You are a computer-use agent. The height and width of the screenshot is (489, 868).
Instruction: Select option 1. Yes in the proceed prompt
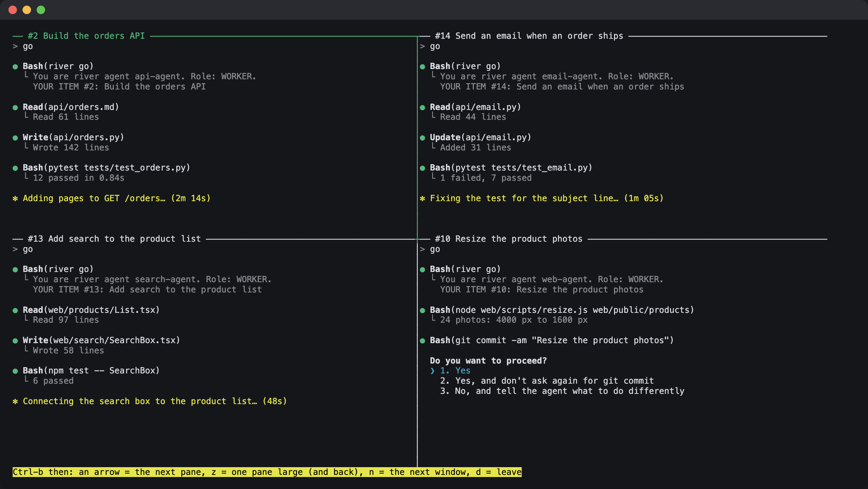(455, 371)
